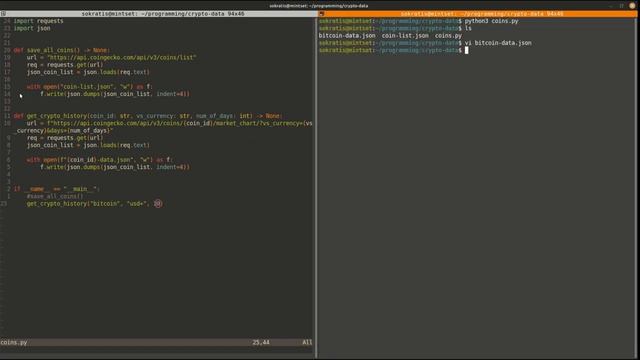Image resolution: width=640 pixels, height=360 pixels.
Task: Click the 'coins.py' filename in vim status bar
Action: (14, 342)
